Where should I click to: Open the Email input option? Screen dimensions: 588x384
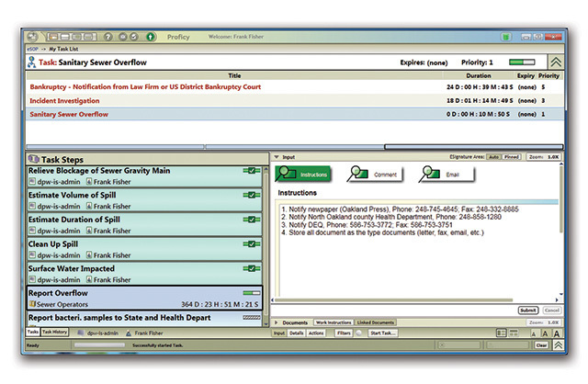point(443,173)
